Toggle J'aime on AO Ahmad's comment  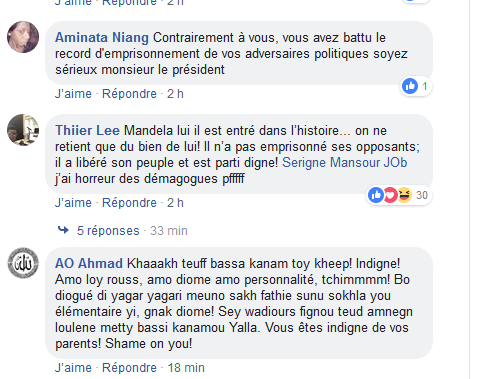[73, 368]
